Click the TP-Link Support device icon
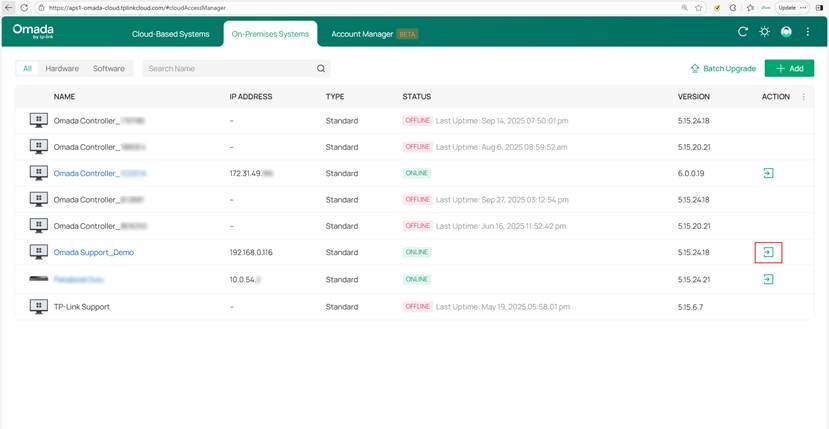Screen dimensions: 829x429 [x=38, y=306]
